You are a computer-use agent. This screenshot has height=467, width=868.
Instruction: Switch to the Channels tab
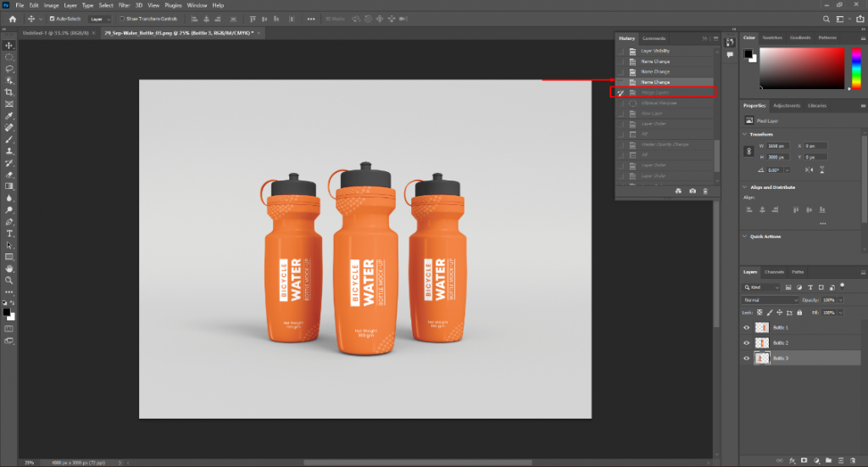coord(774,272)
